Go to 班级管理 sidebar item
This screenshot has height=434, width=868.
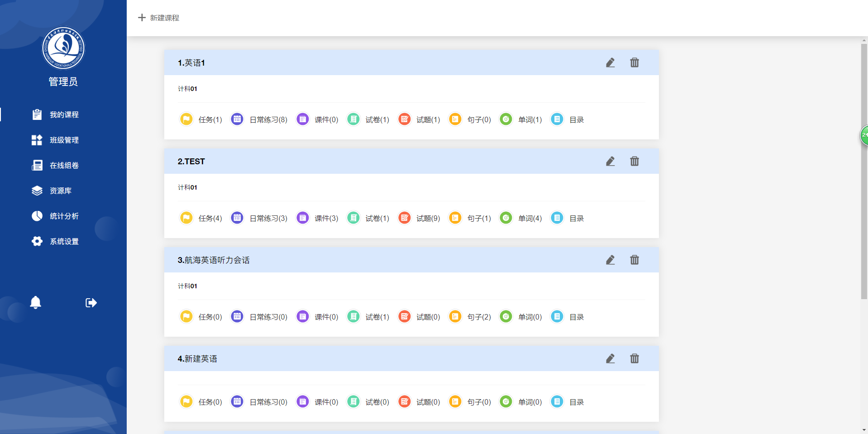point(64,140)
